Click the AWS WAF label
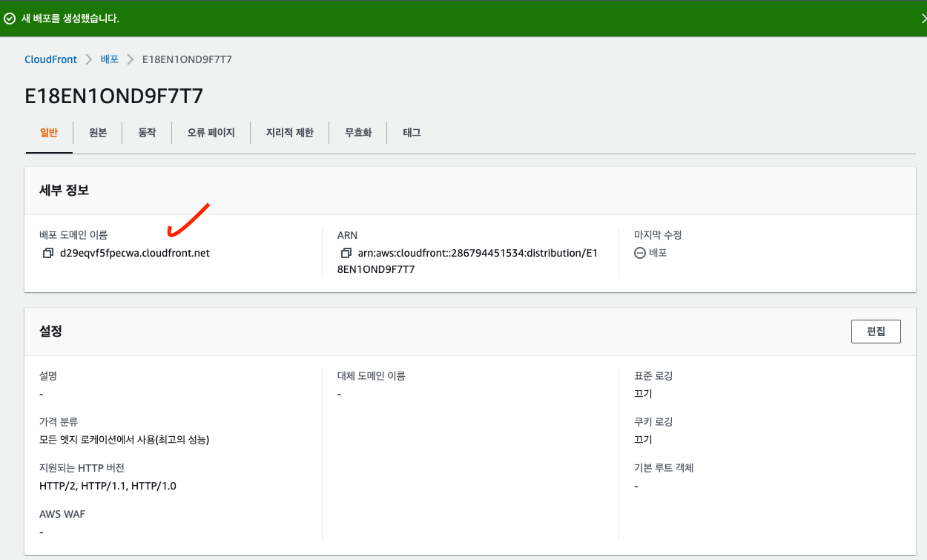The width and height of the screenshot is (927, 560). tap(62, 514)
